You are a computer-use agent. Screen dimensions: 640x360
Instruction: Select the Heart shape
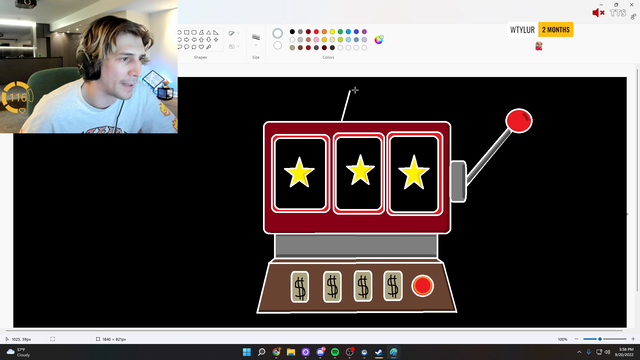[x=201, y=47]
